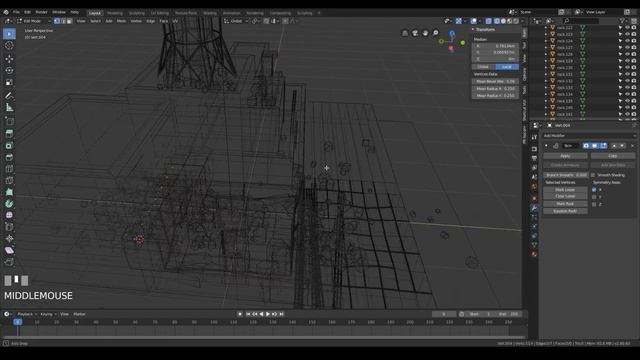The width and height of the screenshot is (640, 360).
Task: Check symmetry axis Z
Action: pos(594,204)
